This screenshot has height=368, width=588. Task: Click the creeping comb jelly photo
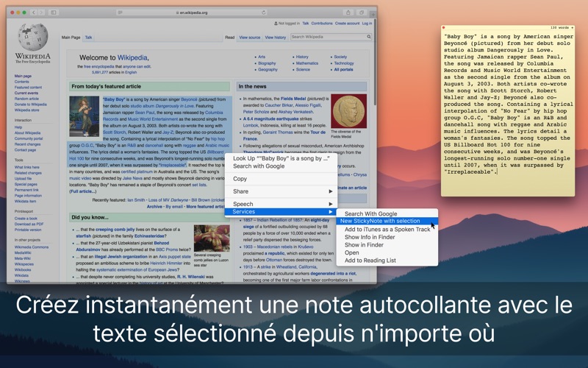pos(212,238)
